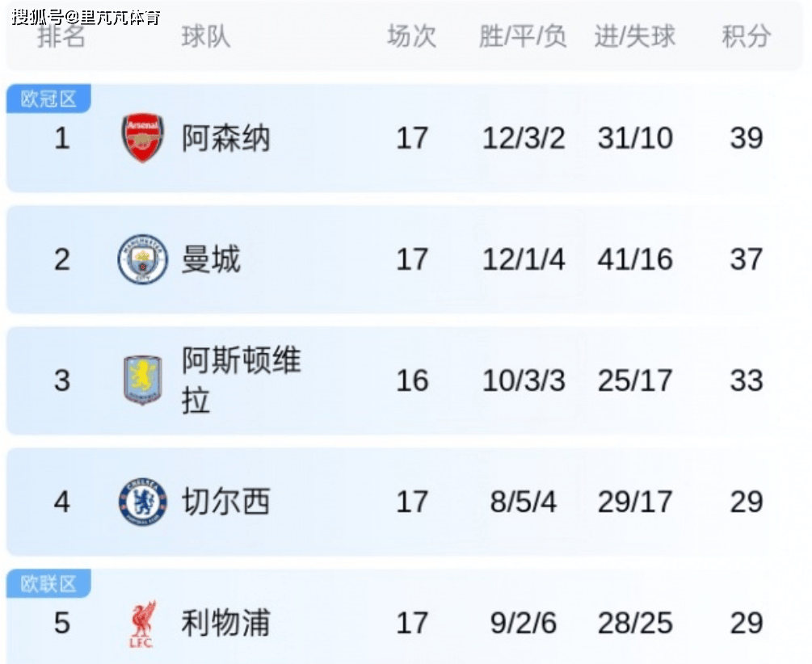Click the Chelsea club crest
Screen dimensions: 812x664
coord(142,502)
